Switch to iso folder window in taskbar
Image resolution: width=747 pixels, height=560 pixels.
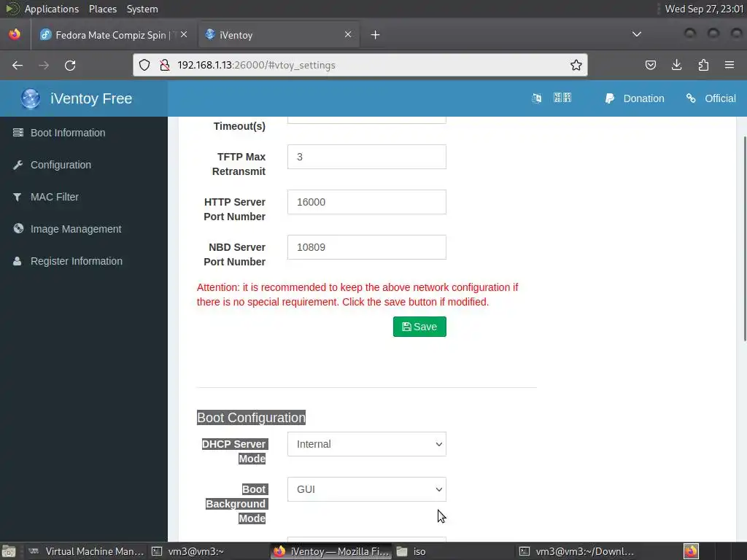tap(454, 551)
